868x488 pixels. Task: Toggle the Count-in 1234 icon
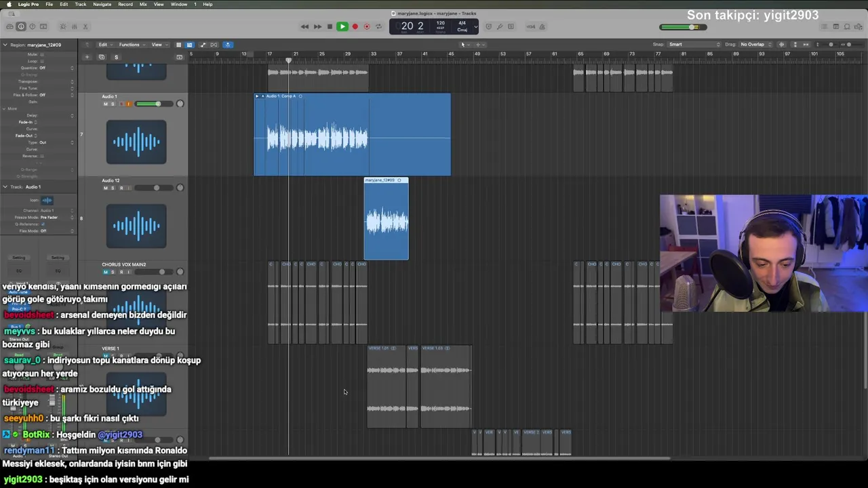531,26
